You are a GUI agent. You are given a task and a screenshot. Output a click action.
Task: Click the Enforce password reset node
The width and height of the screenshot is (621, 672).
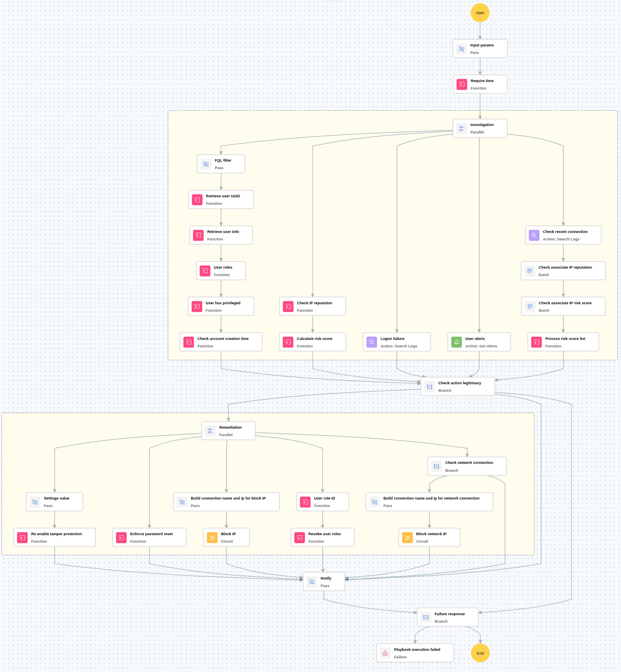point(150,538)
